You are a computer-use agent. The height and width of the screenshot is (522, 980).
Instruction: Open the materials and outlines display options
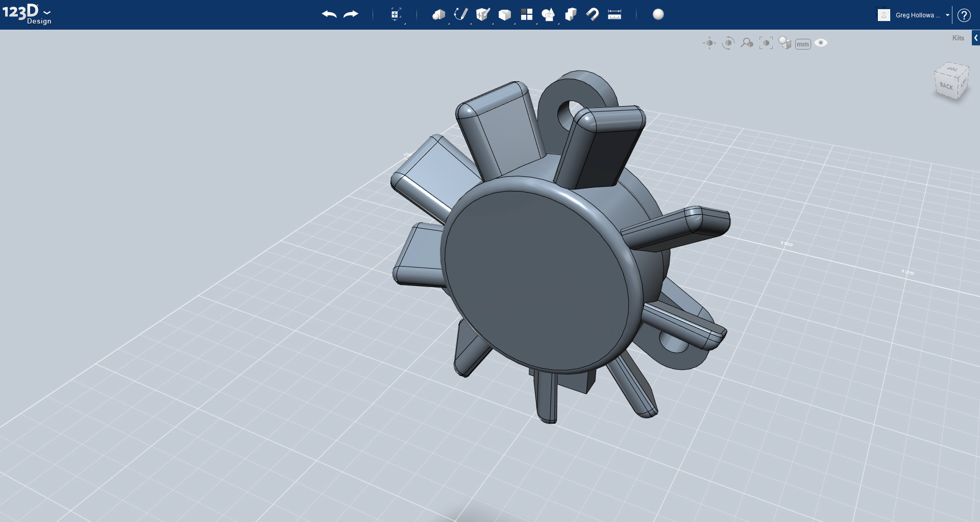[x=785, y=43]
